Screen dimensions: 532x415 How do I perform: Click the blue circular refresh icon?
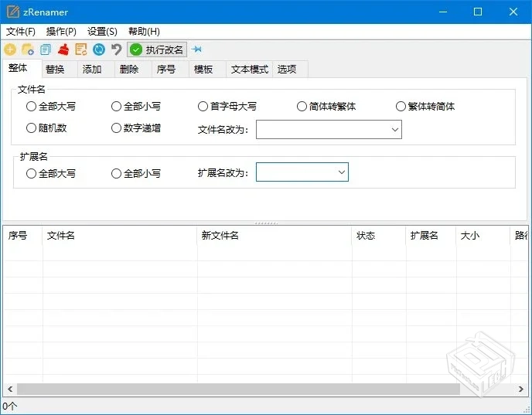pyautogui.click(x=99, y=49)
